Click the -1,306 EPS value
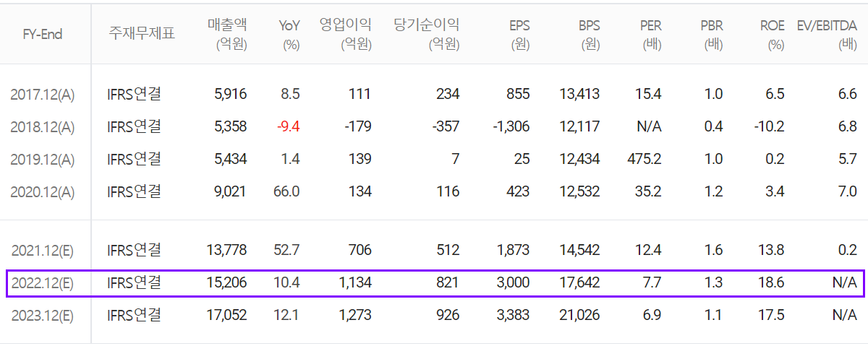 tap(511, 126)
